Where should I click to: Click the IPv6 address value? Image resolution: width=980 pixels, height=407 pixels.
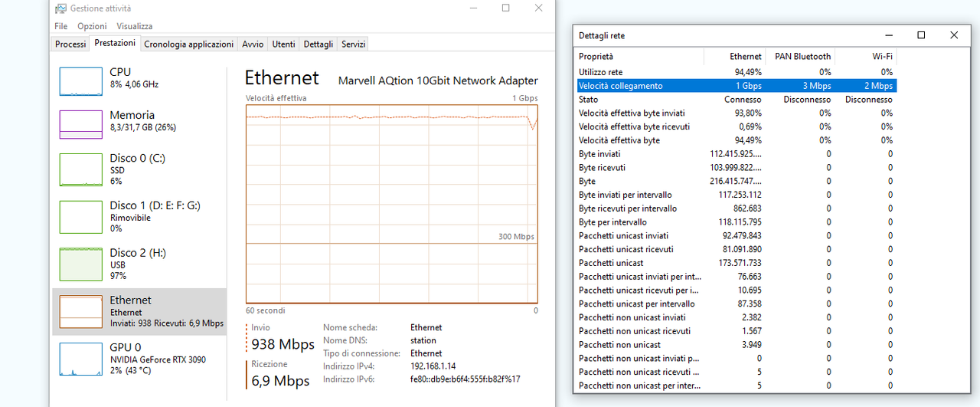(x=465, y=379)
